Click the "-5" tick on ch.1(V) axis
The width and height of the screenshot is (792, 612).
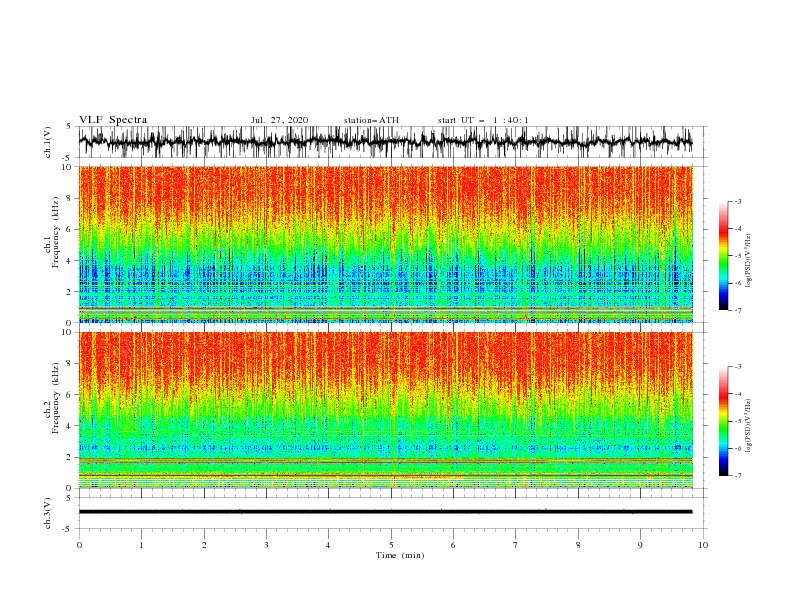pyautogui.click(x=67, y=158)
